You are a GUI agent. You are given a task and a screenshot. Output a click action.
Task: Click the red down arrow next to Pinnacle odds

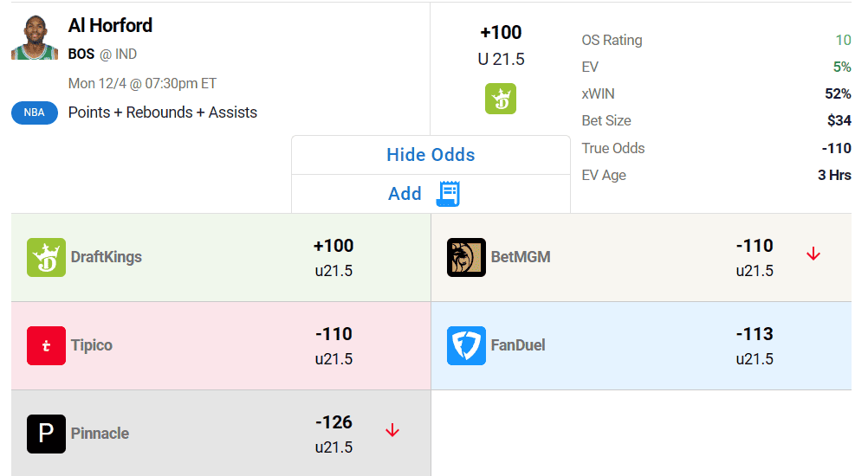(392, 430)
